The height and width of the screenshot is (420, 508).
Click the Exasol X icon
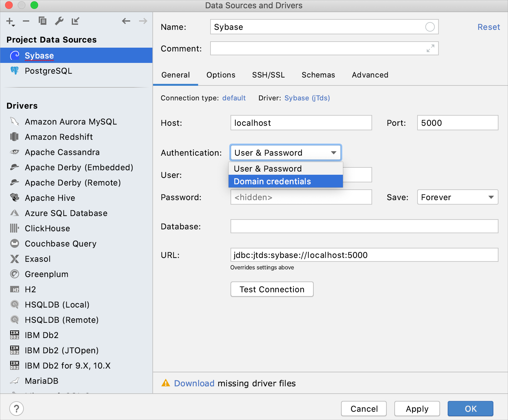pyautogui.click(x=15, y=259)
